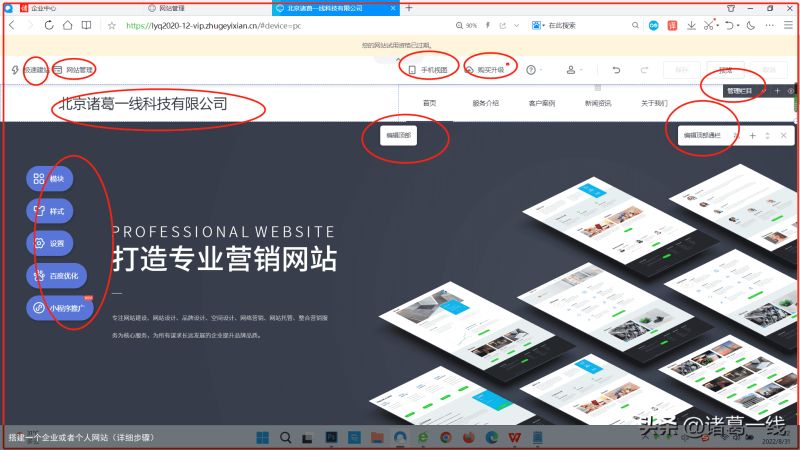Click the up-down arrows on 编辑顶部通栏 bar
Screen dimensions: 800x450
[x=767, y=135]
